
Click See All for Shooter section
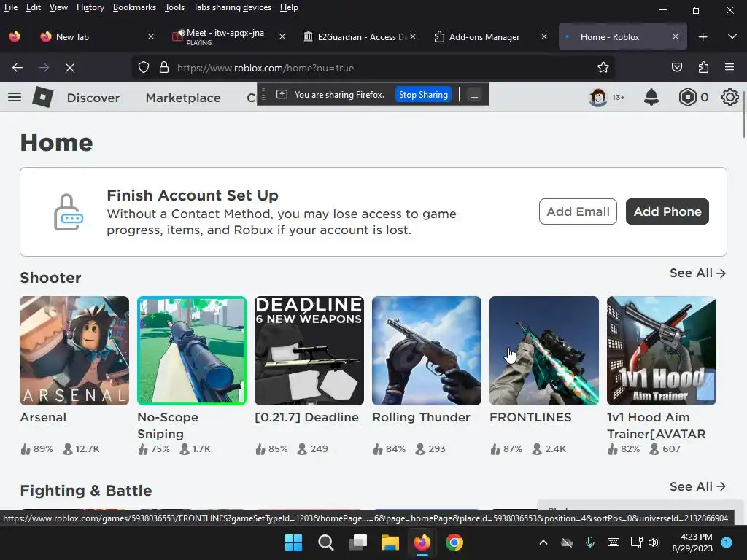click(x=697, y=273)
